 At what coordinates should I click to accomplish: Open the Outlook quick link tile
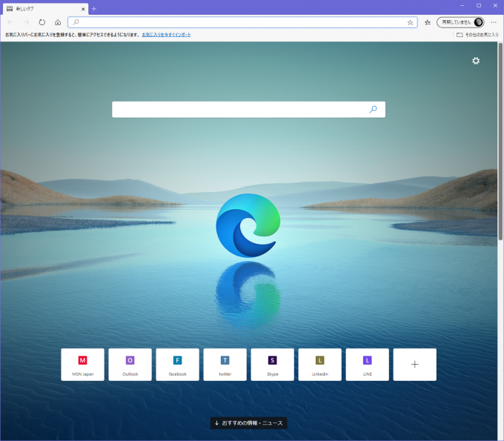[x=130, y=365]
